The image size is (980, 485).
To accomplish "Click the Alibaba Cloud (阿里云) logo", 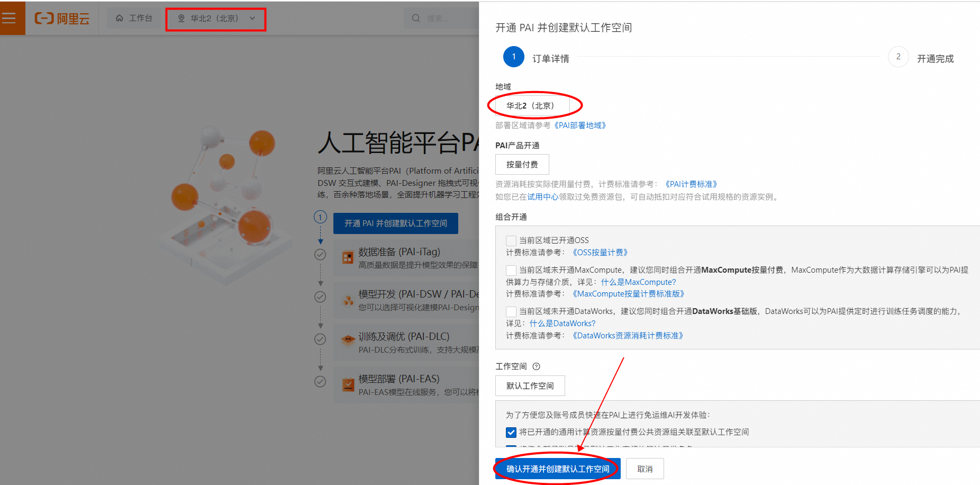I will [x=62, y=17].
